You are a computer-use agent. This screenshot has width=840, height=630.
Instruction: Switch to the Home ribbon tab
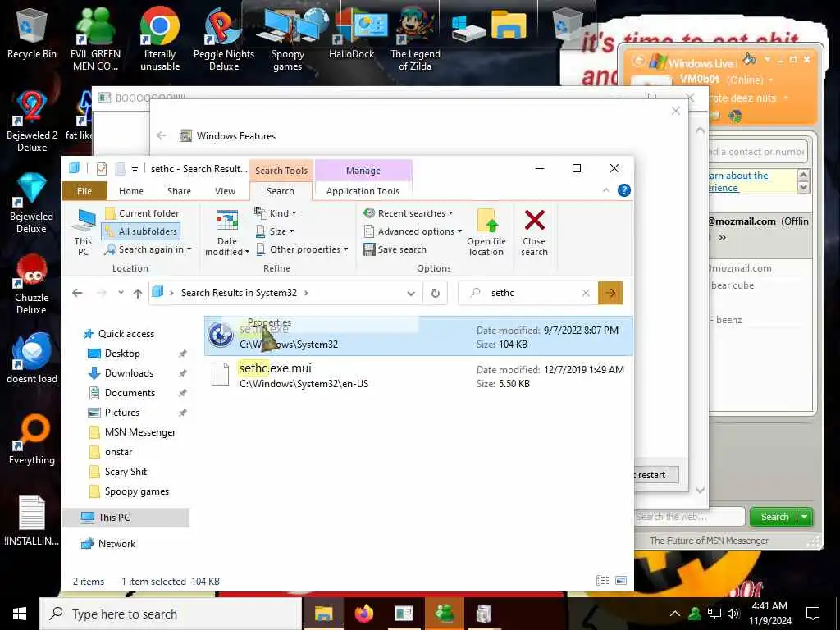(x=131, y=191)
